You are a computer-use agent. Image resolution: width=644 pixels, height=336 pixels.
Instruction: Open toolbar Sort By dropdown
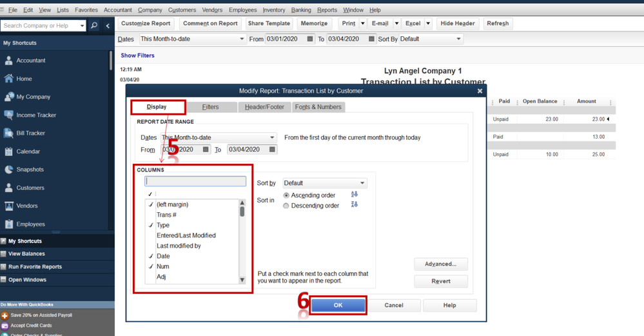pos(459,39)
